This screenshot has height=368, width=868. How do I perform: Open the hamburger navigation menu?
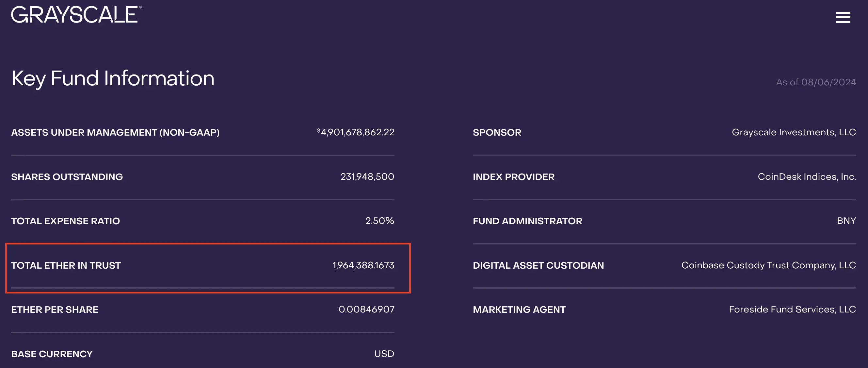843,18
